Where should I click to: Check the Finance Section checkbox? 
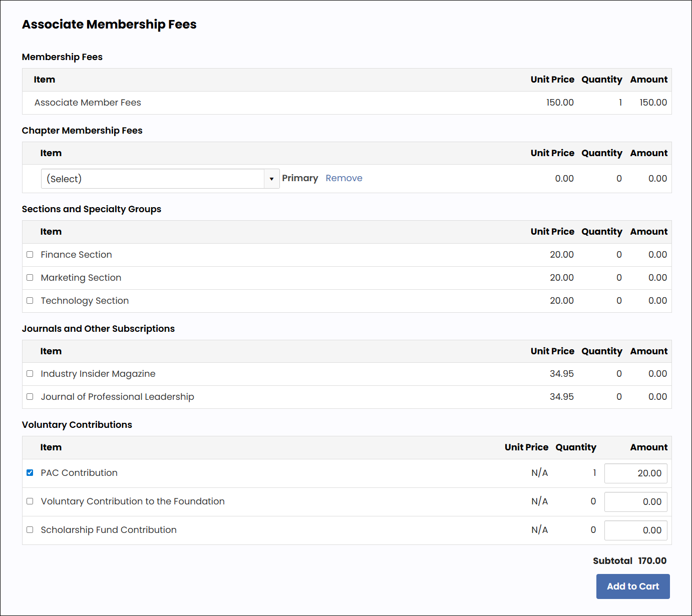click(x=30, y=255)
